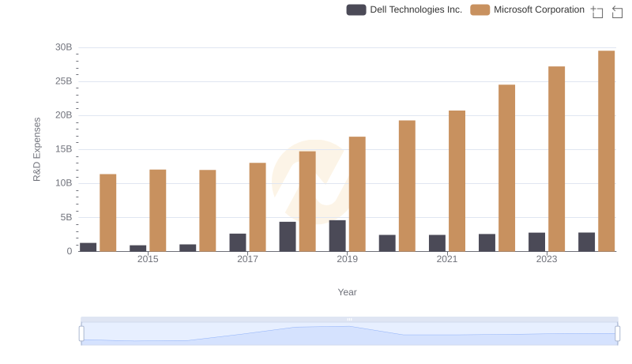
Task: Click Microsoft bar right of the 2023 label
Action: pyautogui.click(x=557, y=159)
